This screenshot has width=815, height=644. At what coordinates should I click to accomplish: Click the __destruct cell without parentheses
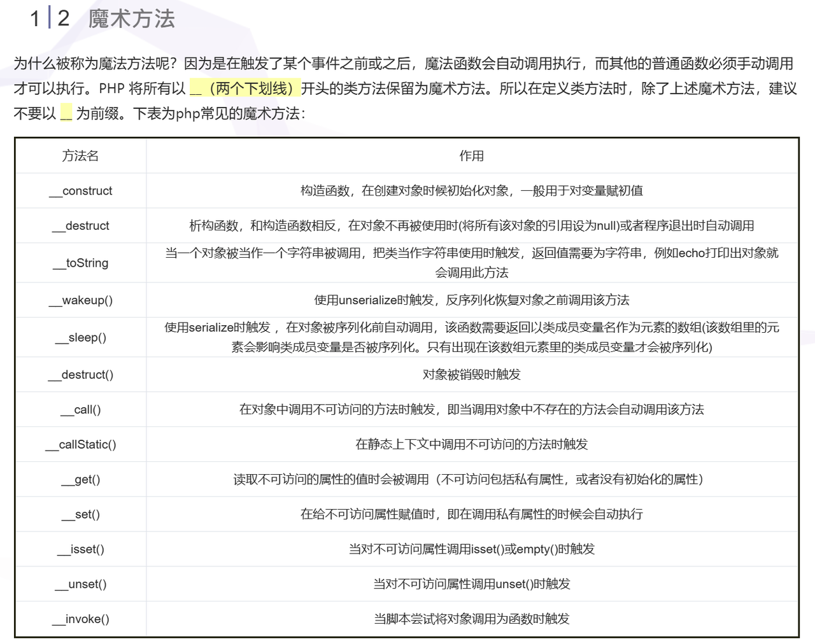[x=80, y=226]
